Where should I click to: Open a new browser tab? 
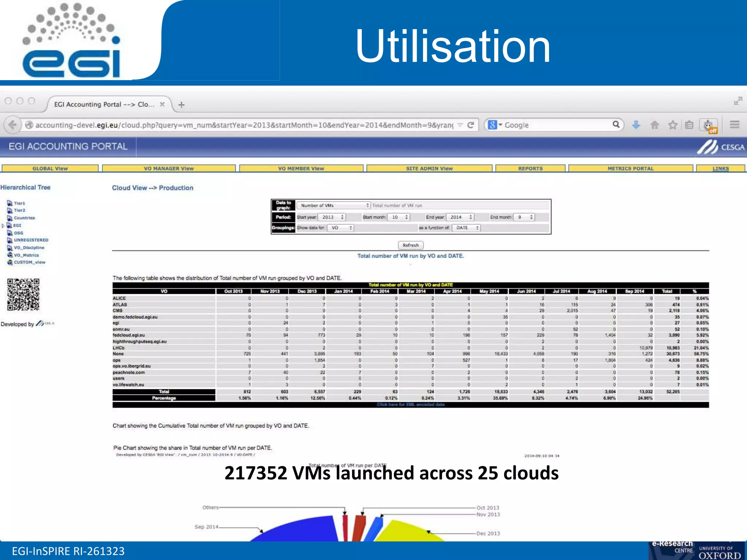pyautogui.click(x=181, y=105)
